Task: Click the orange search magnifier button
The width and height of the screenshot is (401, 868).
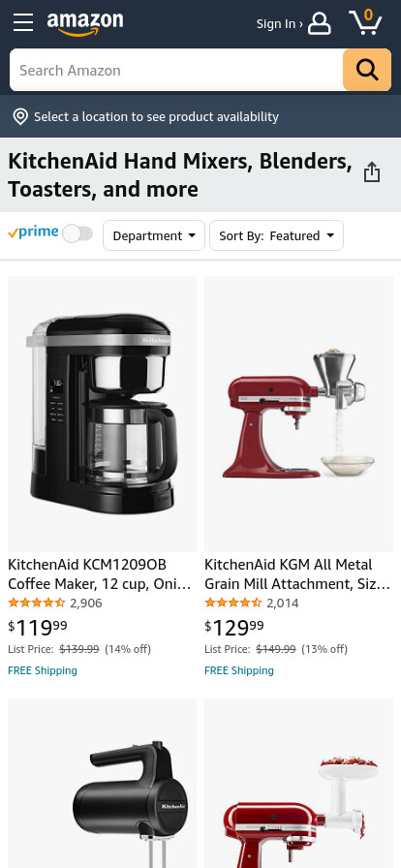Action: [x=367, y=70]
